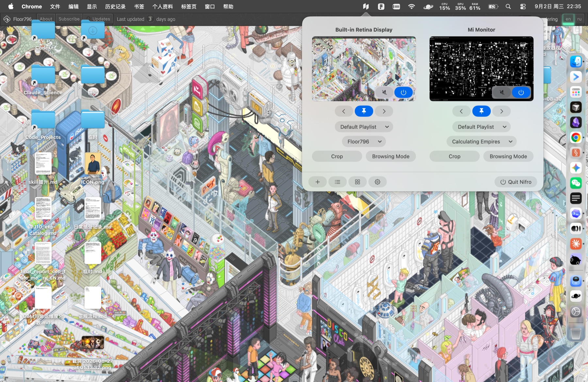Open Spotlight search in menu bar
The image size is (588, 382).
pyautogui.click(x=508, y=7)
